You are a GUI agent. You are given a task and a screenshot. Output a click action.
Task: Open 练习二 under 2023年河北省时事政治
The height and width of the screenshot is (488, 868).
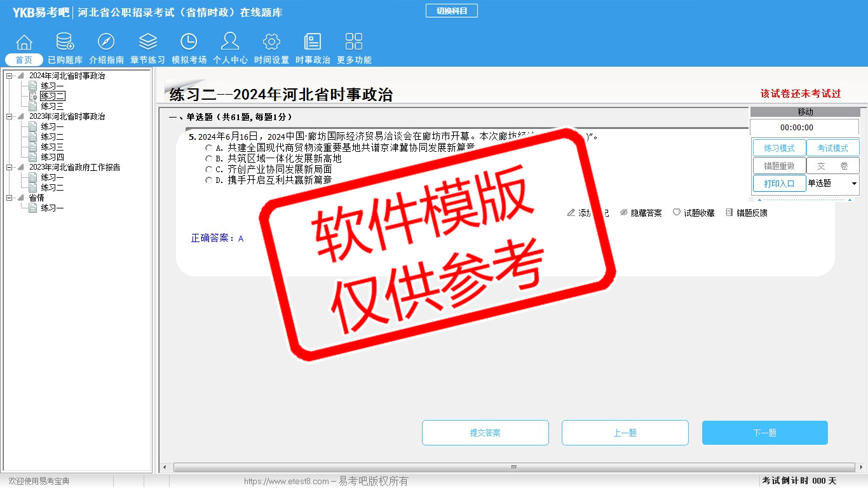coord(53,137)
